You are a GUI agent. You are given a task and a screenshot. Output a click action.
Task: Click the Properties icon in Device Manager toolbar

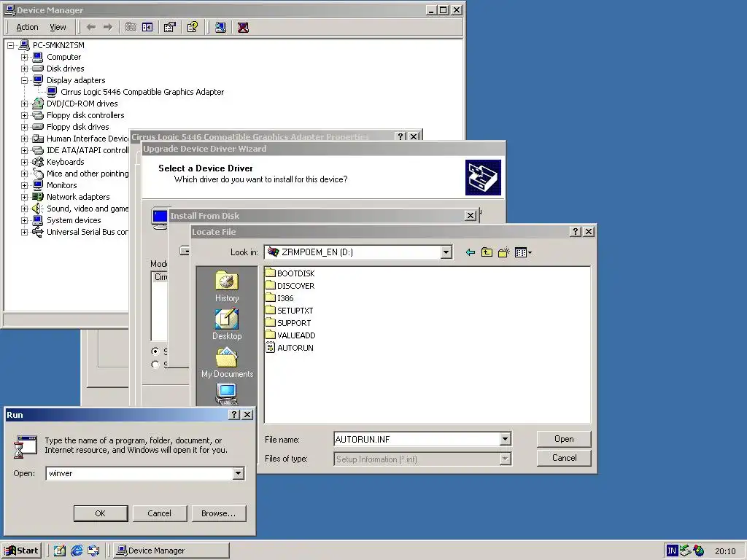click(169, 27)
